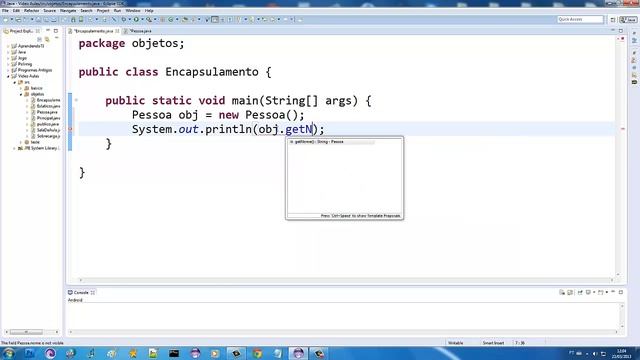Click the Debug bug toolbar icon
Image resolution: width=640 pixels, height=360 pixels.
click(124, 20)
